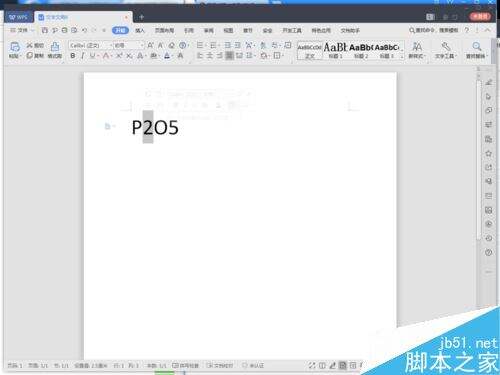Toggle Underline formatting
The image size is (500, 375).
[92, 56]
